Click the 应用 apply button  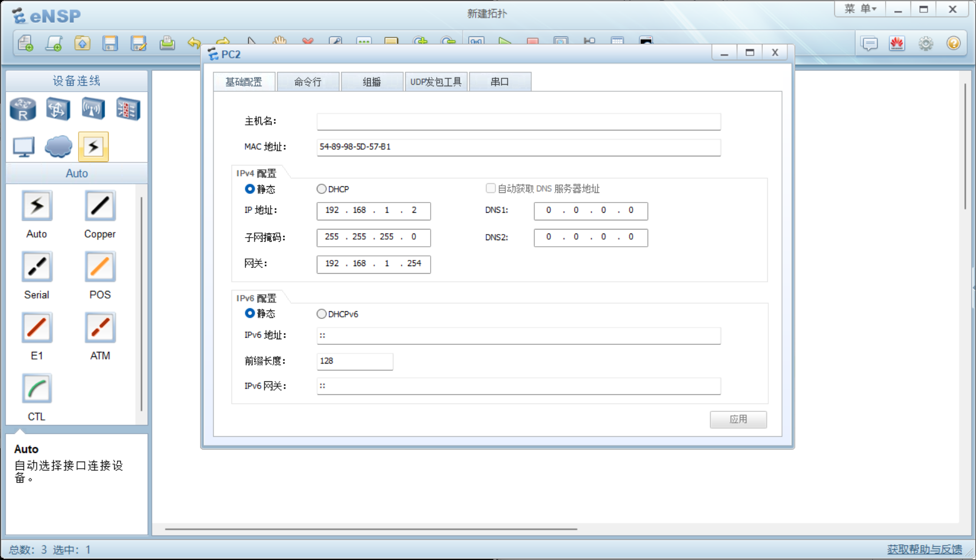coord(738,419)
